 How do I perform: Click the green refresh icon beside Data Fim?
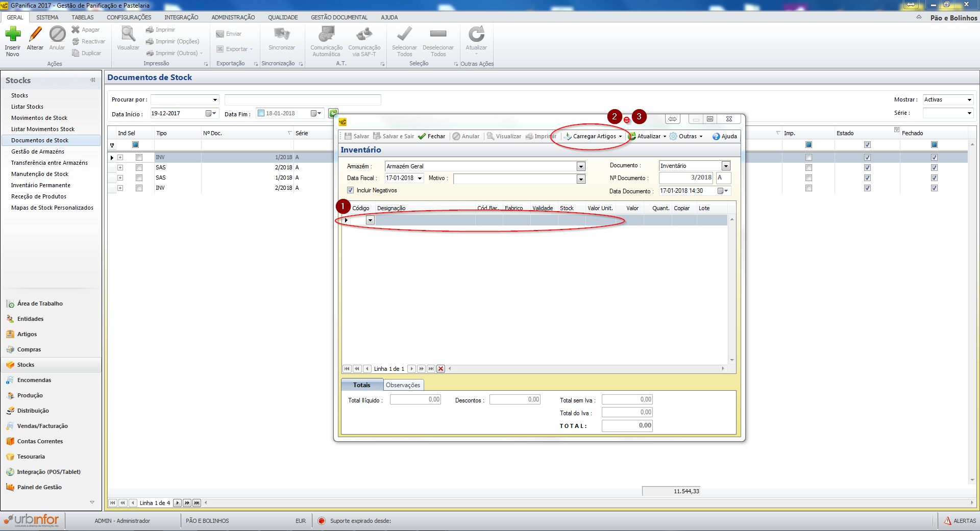tap(333, 113)
